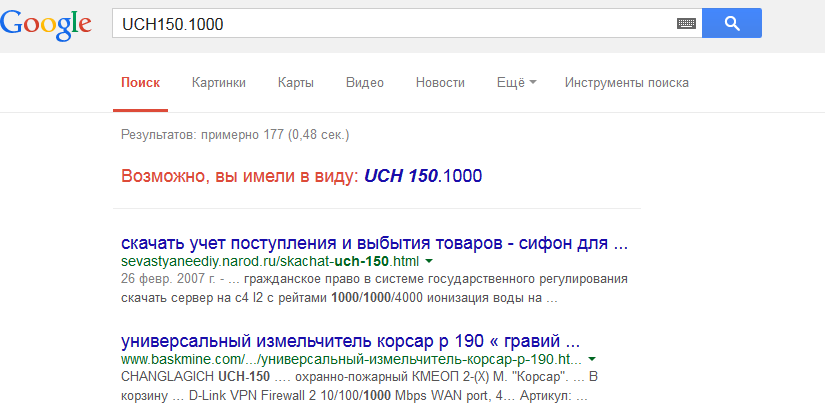Expand the arrow next to sevastyaneediy.narod.ru URL

click(x=429, y=261)
